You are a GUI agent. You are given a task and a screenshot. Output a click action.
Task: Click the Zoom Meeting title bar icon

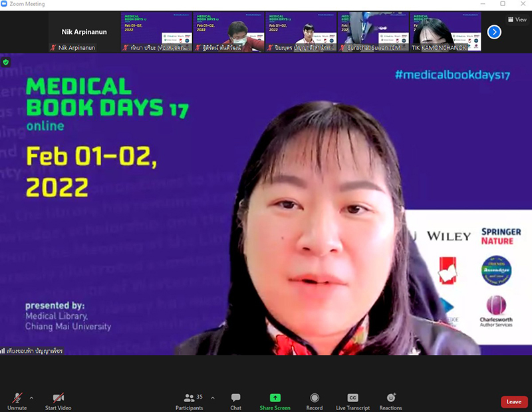click(x=5, y=5)
